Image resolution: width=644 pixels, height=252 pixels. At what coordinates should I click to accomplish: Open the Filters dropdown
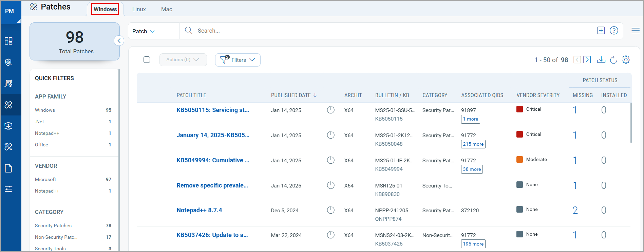click(238, 60)
